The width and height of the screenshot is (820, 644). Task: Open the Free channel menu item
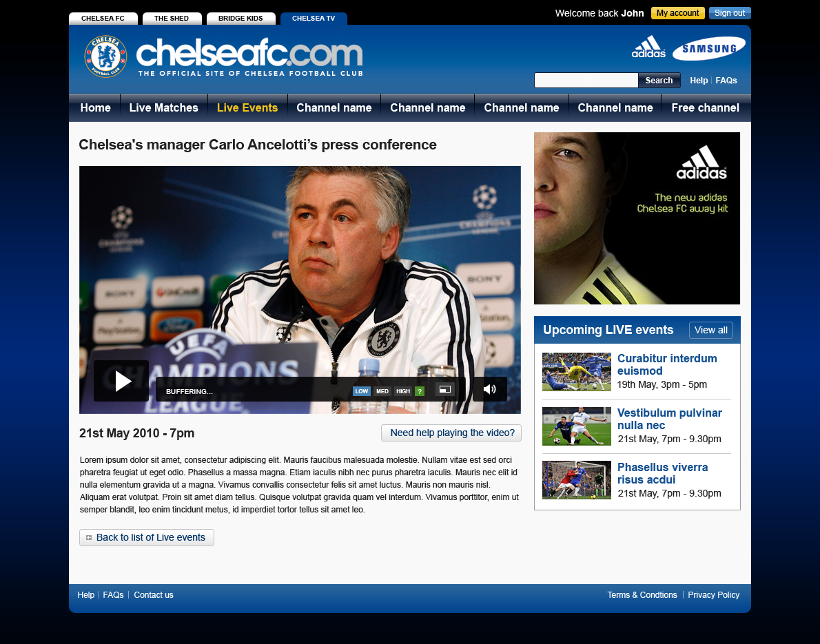pyautogui.click(x=706, y=107)
